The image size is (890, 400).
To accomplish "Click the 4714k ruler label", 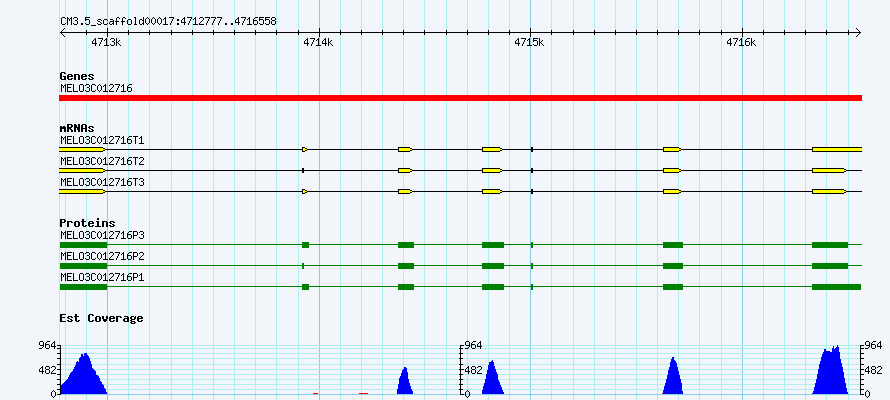I will tap(318, 43).
